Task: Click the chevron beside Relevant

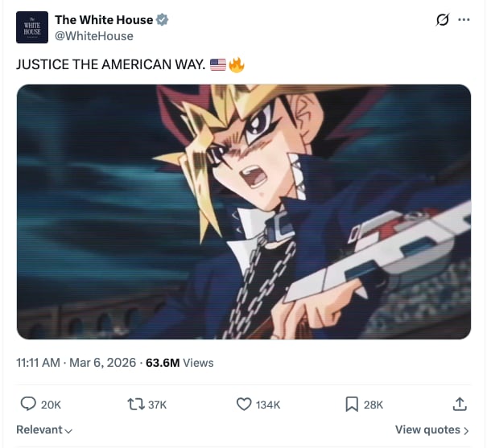Action: point(68,430)
